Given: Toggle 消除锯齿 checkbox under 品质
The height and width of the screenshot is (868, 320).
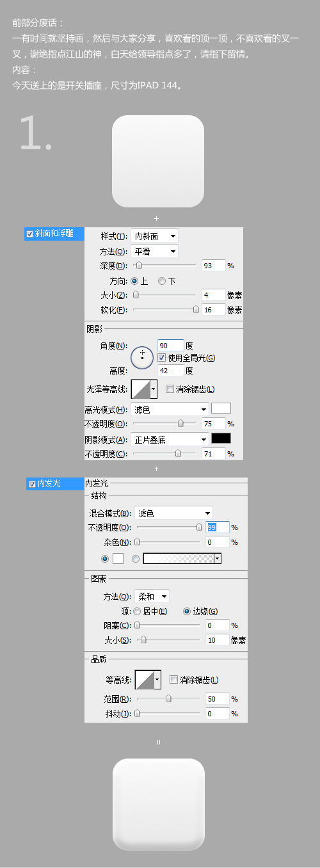Looking at the screenshot, I should (173, 680).
